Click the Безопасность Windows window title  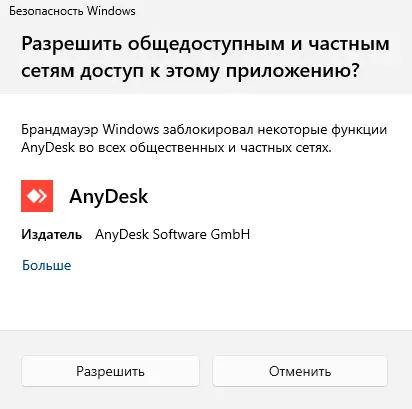[72, 11]
